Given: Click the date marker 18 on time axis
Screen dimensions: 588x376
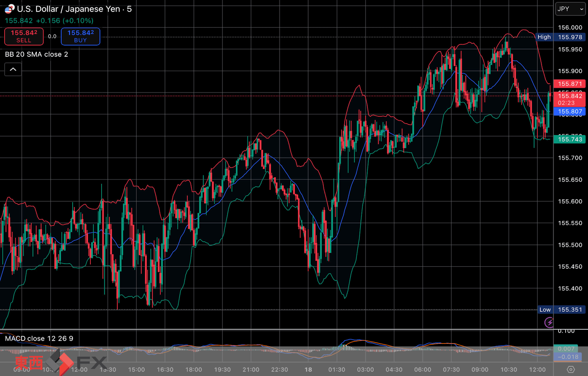Looking at the screenshot, I should tap(308, 369).
